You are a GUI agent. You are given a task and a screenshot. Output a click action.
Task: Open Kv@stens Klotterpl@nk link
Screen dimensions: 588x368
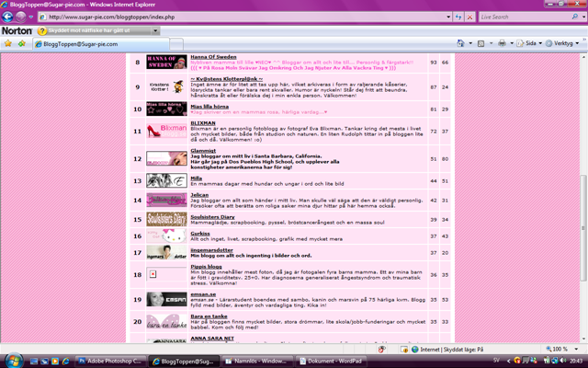(227, 79)
